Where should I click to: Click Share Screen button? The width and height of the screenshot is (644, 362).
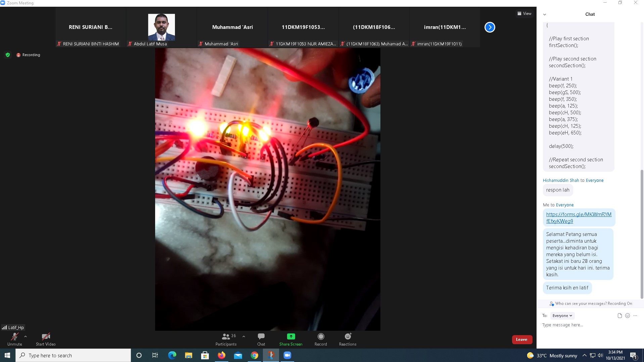click(x=291, y=339)
